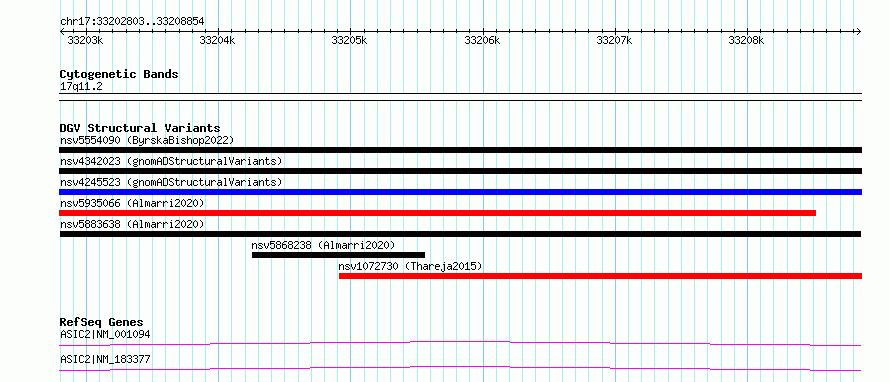The image size is (890, 382).
Task: Click the 33203k ruler position
Action: point(85,40)
